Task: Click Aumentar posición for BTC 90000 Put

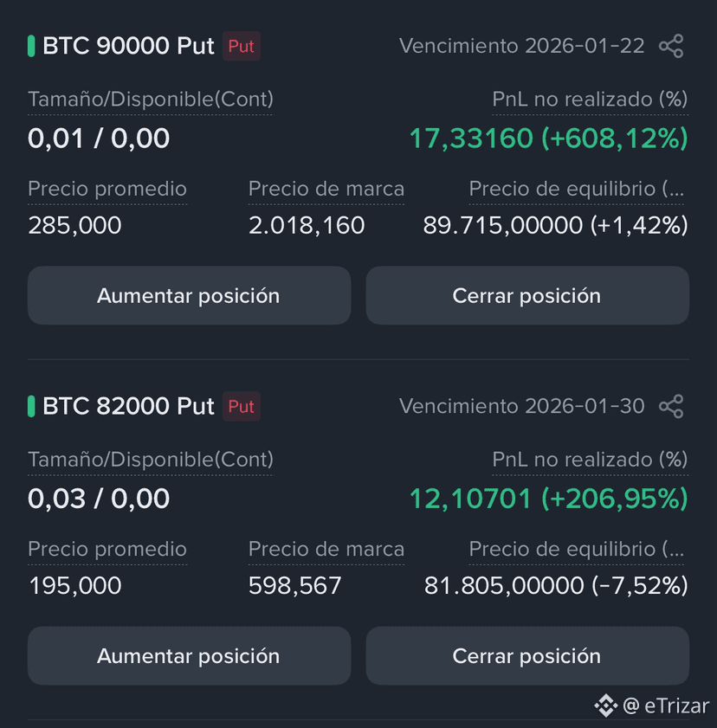Action: tap(189, 295)
